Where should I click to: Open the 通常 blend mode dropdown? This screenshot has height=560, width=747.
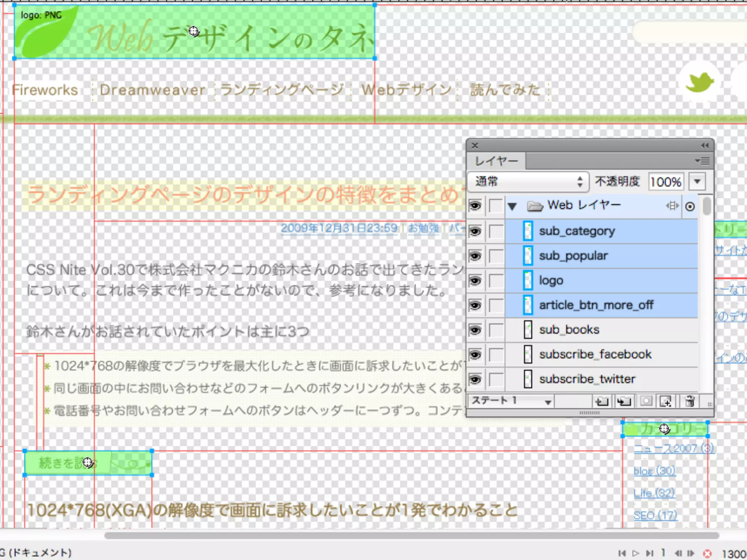[x=528, y=182]
